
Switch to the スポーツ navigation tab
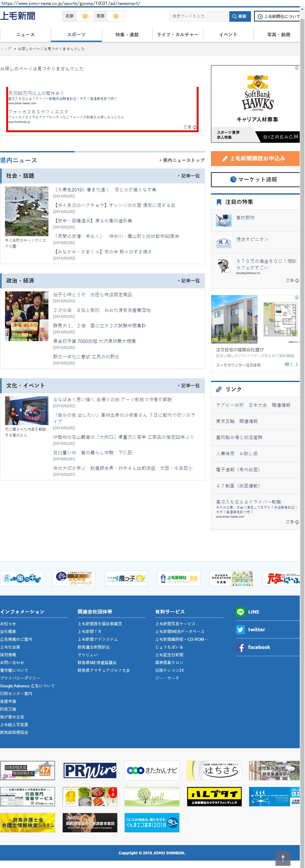(x=76, y=35)
